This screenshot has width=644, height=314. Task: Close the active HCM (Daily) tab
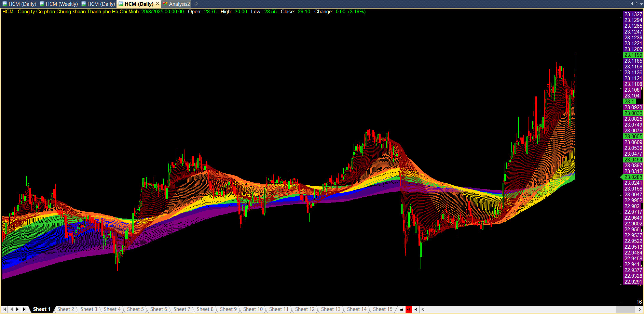tap(157, 4)
